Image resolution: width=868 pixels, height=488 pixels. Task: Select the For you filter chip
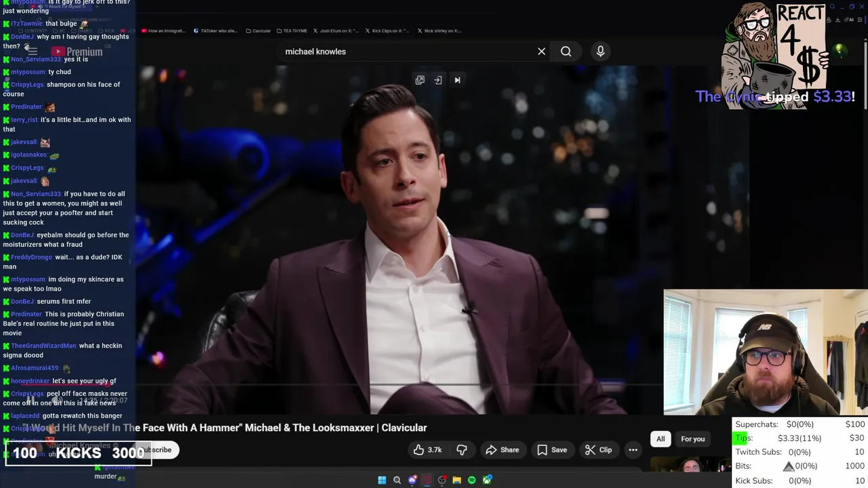point(692,439)
